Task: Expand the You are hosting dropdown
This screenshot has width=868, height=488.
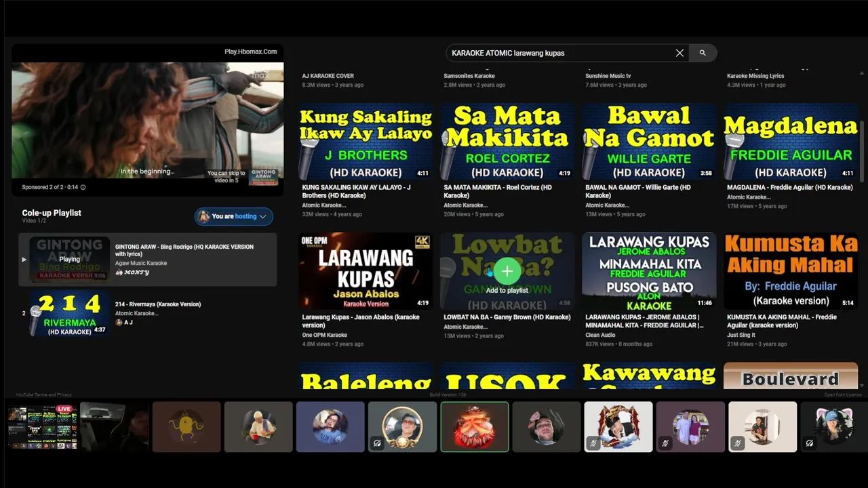Action: pyautogui.click(x=263, y=216)
